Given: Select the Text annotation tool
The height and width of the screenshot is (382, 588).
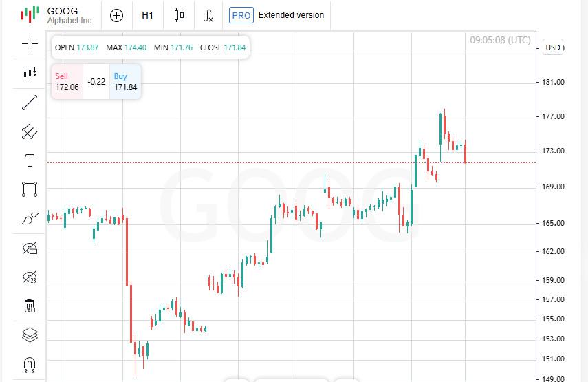Looking at the screenshot, I should [x=30, y=160].
